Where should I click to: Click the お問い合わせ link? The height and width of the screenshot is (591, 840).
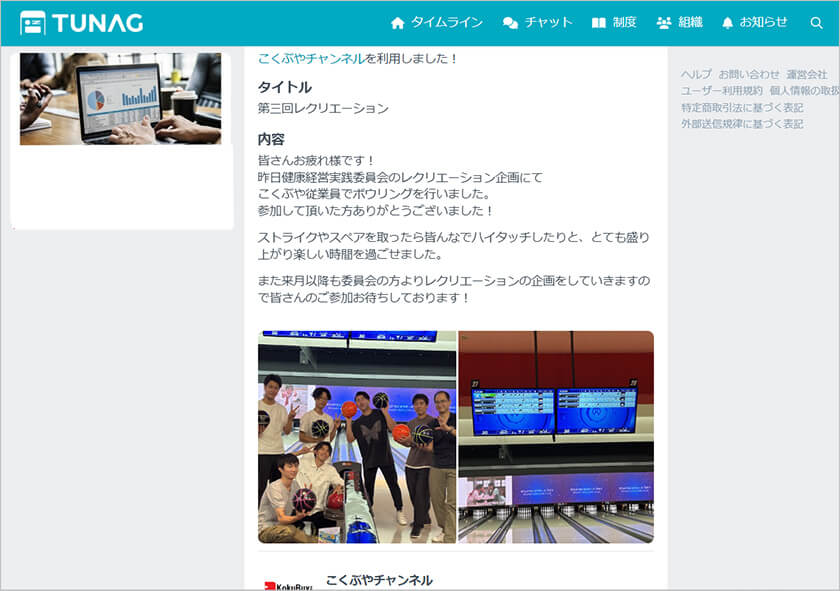pos(749,75)
